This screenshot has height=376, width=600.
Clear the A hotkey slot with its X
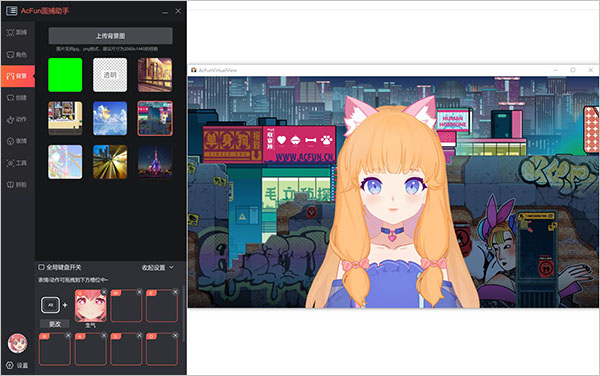104,335
